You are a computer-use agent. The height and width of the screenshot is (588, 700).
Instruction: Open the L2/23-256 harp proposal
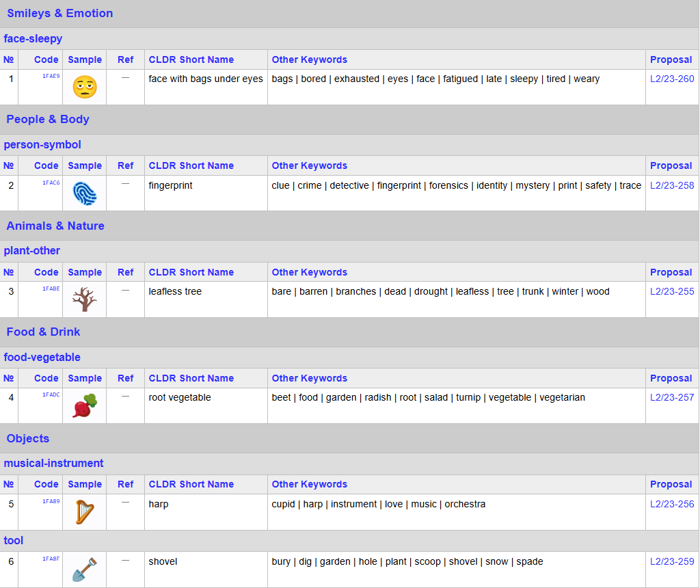671,503
